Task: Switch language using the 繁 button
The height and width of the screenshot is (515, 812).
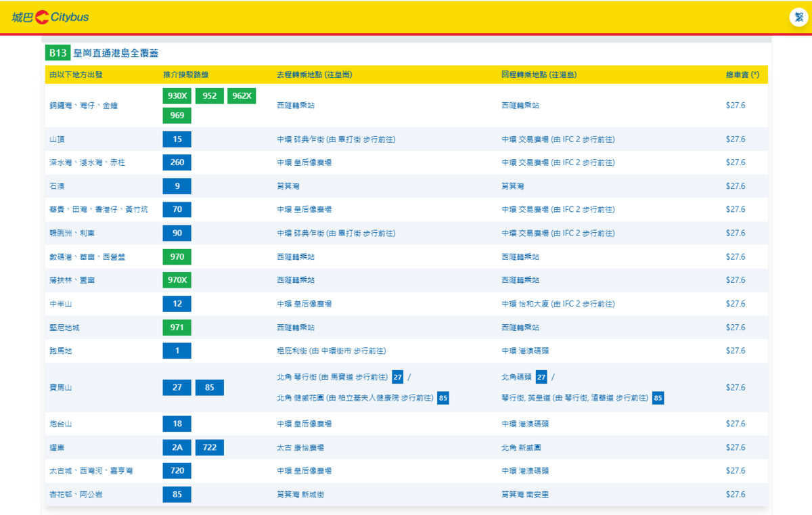Action: (799, 17)
